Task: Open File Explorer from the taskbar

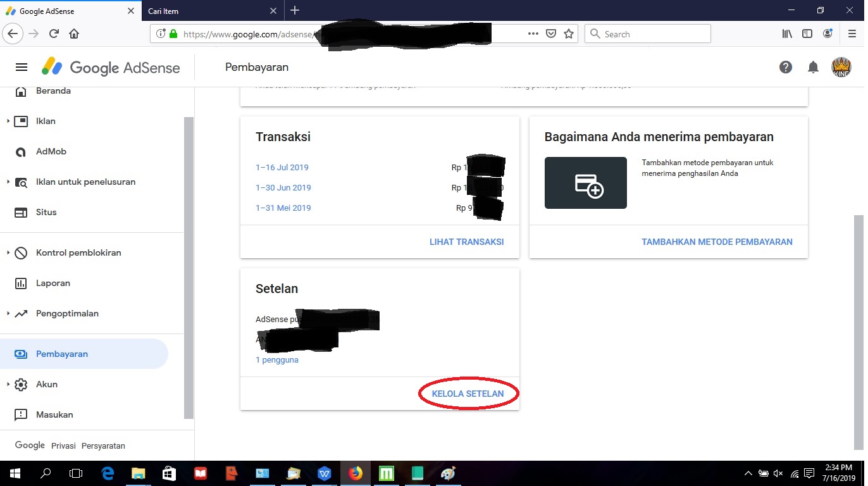Action: tap(138, 473)
